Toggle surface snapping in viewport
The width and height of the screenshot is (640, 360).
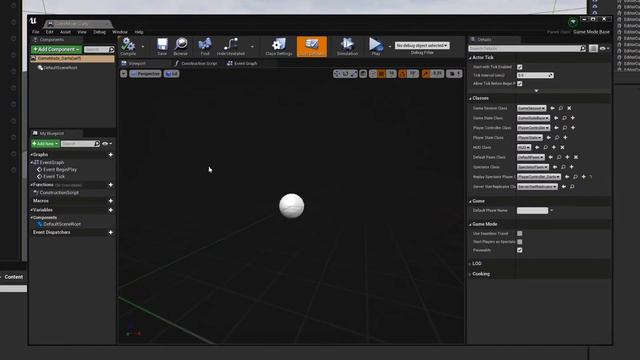373,73
